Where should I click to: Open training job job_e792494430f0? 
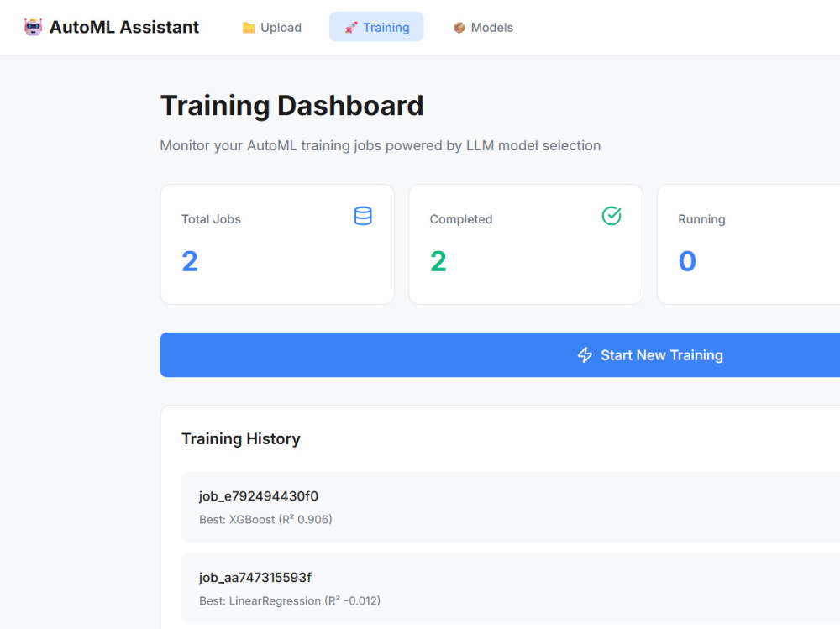pos(511,507)
